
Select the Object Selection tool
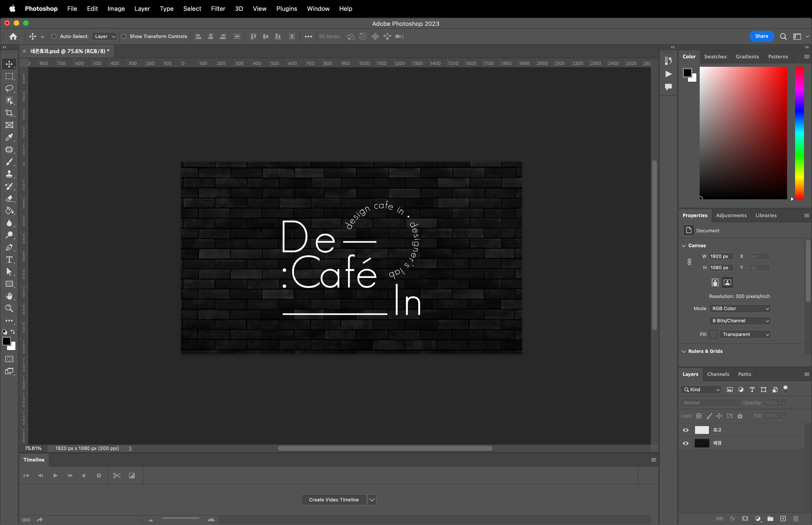tap(9, 101)
